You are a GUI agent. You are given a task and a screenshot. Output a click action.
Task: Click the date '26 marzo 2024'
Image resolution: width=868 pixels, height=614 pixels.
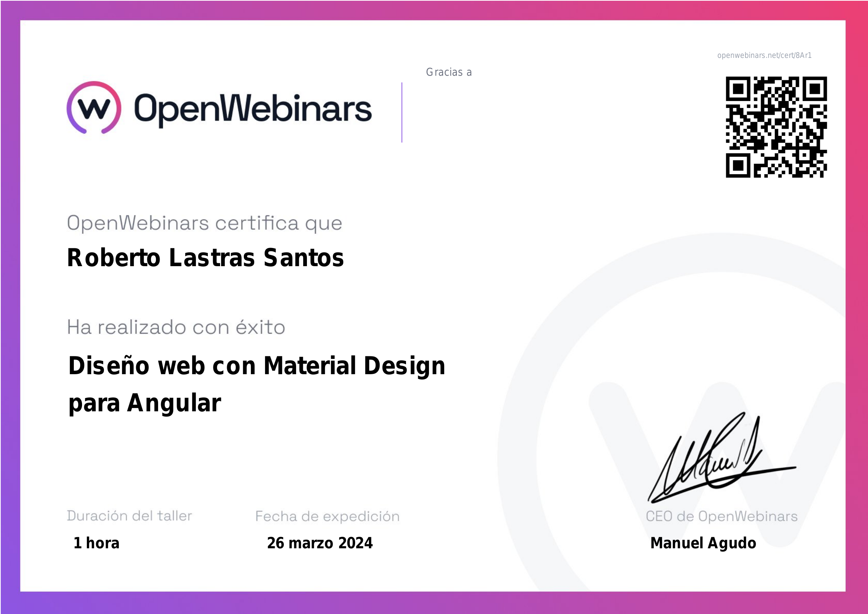(320, 543)
